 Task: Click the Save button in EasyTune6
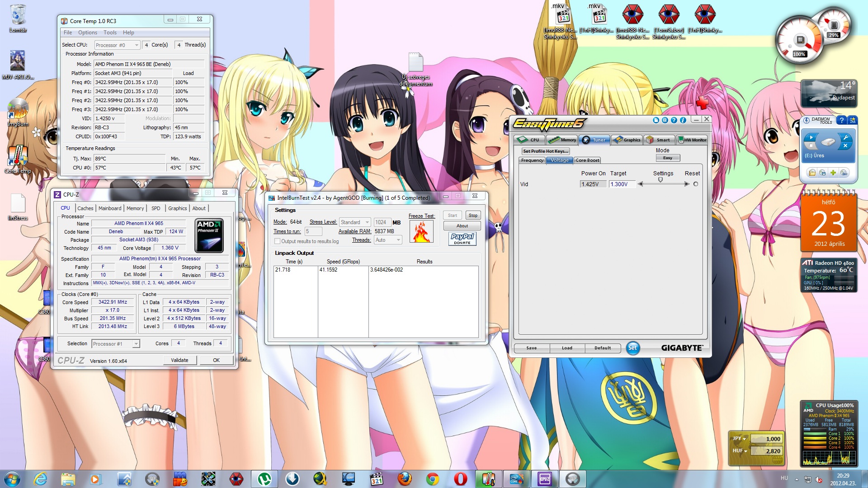(x=532, y=348)
